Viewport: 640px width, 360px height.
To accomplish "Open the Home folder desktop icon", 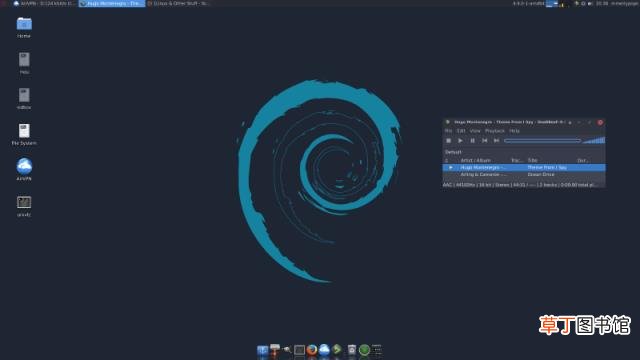I will pos(24,24).
